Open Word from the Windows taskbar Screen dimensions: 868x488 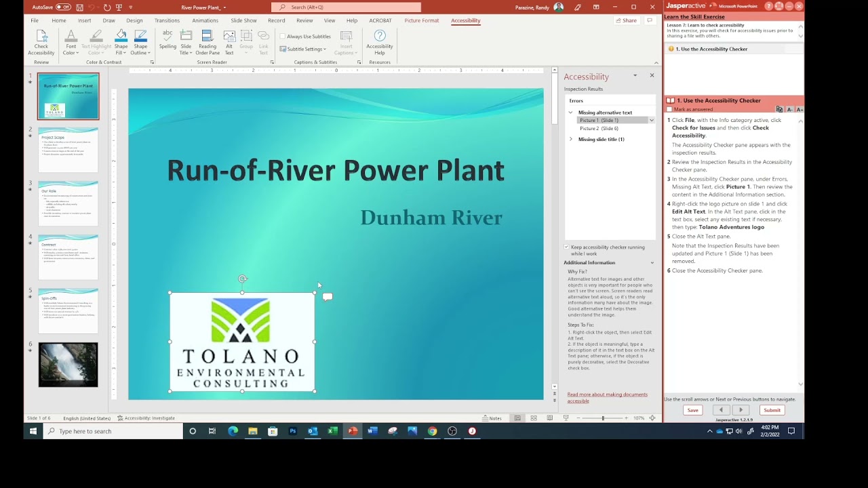click(372, 431)
